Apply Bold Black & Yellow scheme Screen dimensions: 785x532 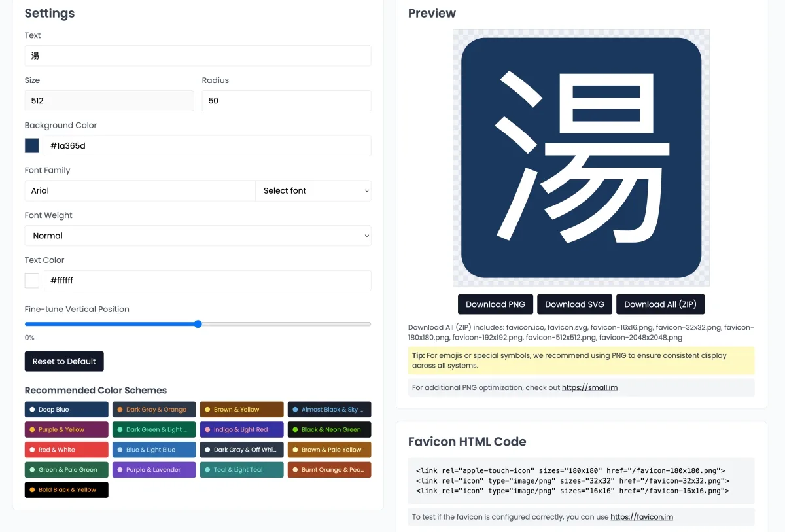pyautogui.click(x=66, y=489)
